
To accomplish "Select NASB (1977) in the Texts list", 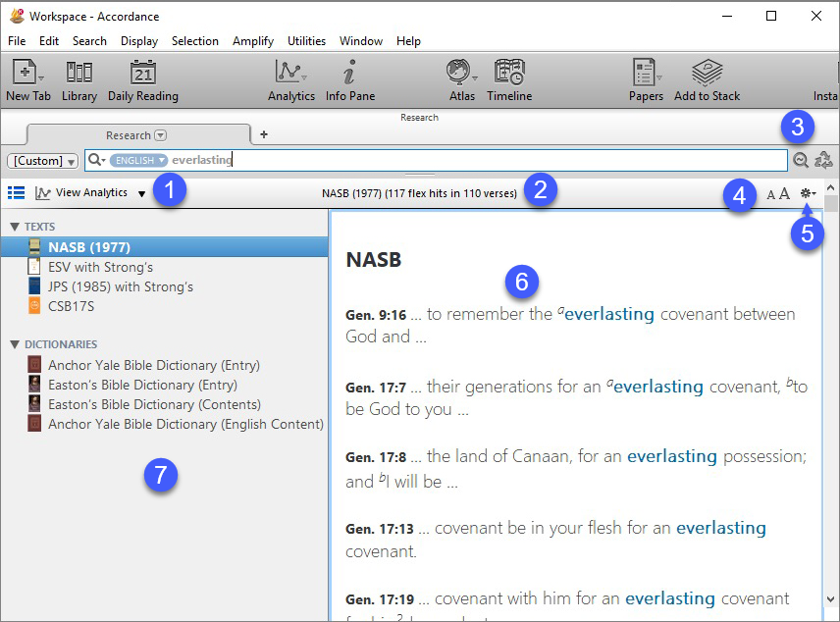I will [165, 247].
